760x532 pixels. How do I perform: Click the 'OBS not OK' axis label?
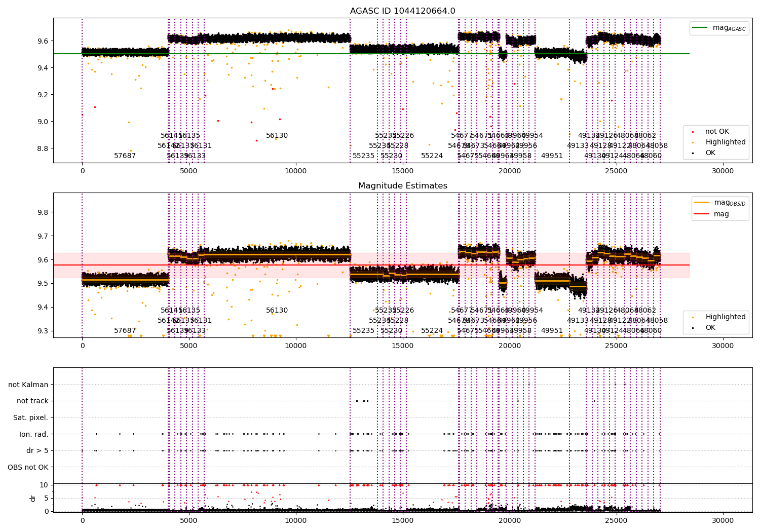coord(28,468)
